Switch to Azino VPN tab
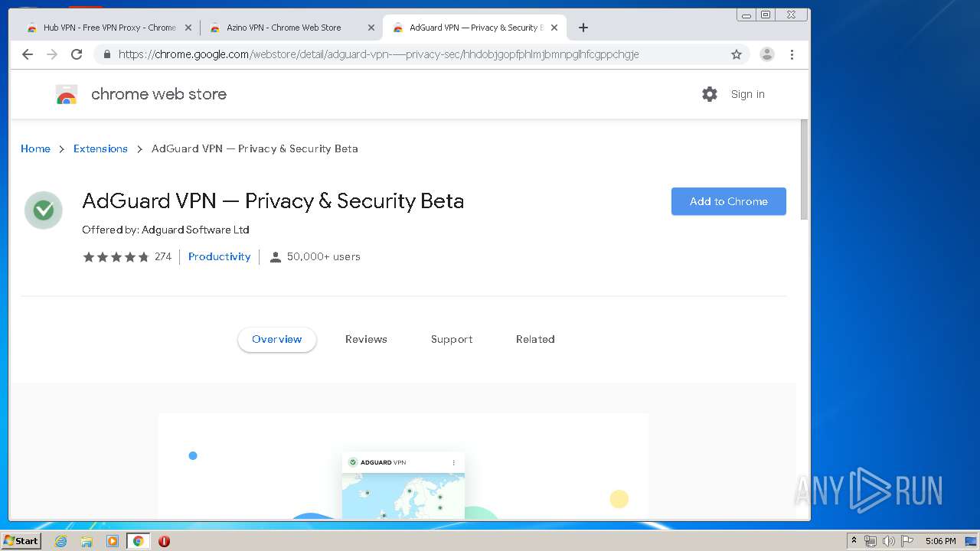This screenshot has height=551, width=980. 291,28
